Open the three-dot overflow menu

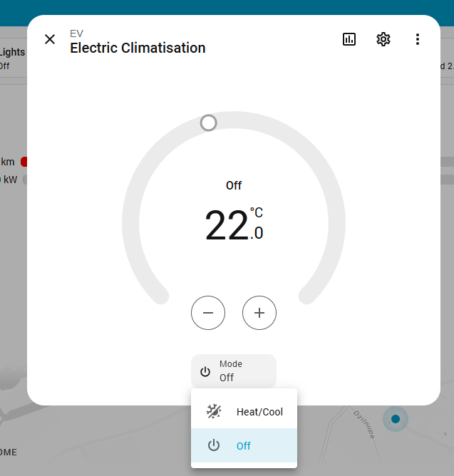[418, 39]
